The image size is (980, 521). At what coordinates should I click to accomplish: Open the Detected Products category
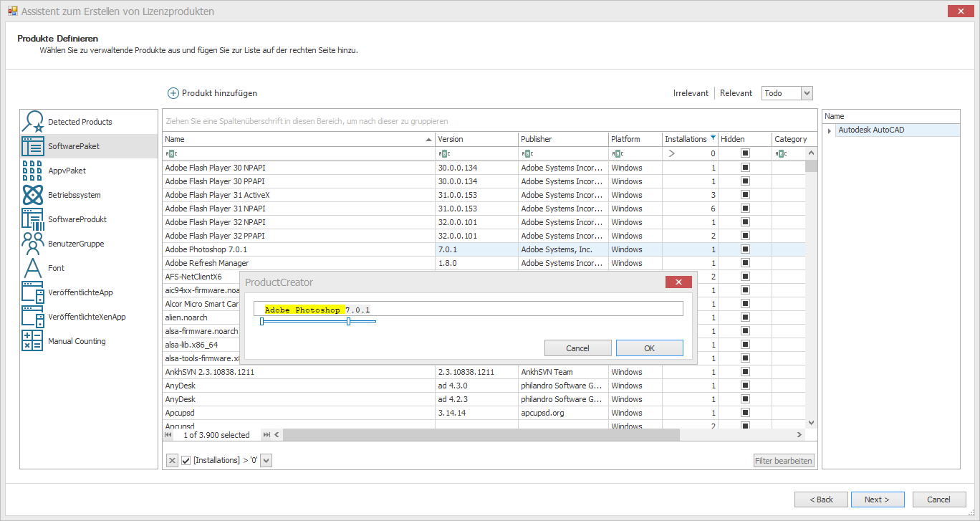[89, 122]
